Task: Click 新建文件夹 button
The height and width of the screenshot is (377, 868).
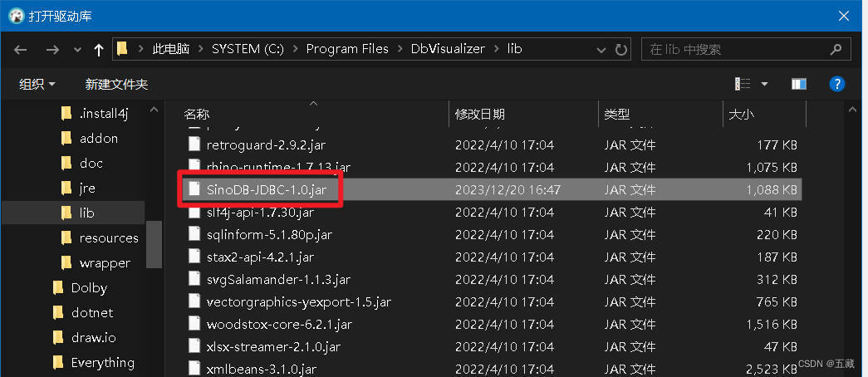Action: coord(116,84)
